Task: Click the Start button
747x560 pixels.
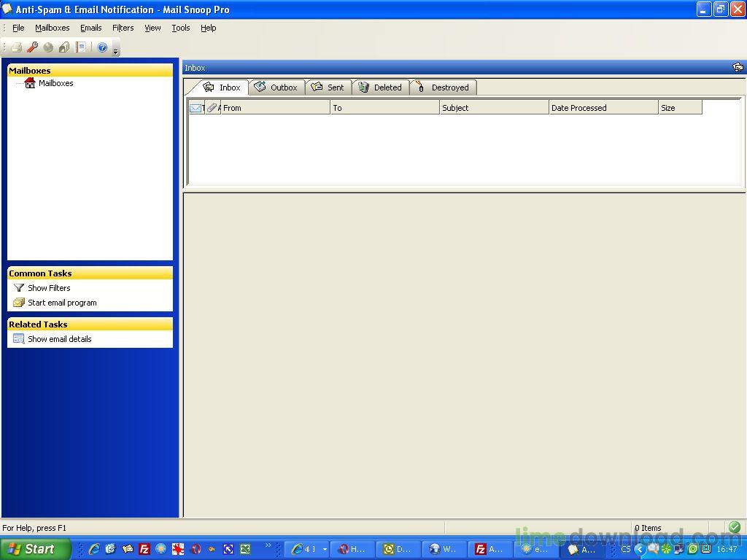Action: pos(35,549)
